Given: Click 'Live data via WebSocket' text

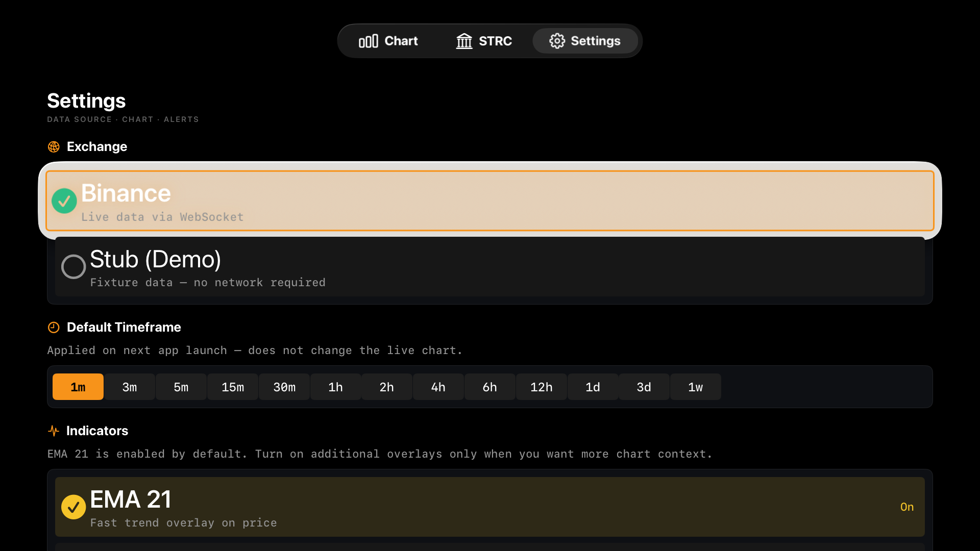Looking at the screenshot, I should point(162,217).
